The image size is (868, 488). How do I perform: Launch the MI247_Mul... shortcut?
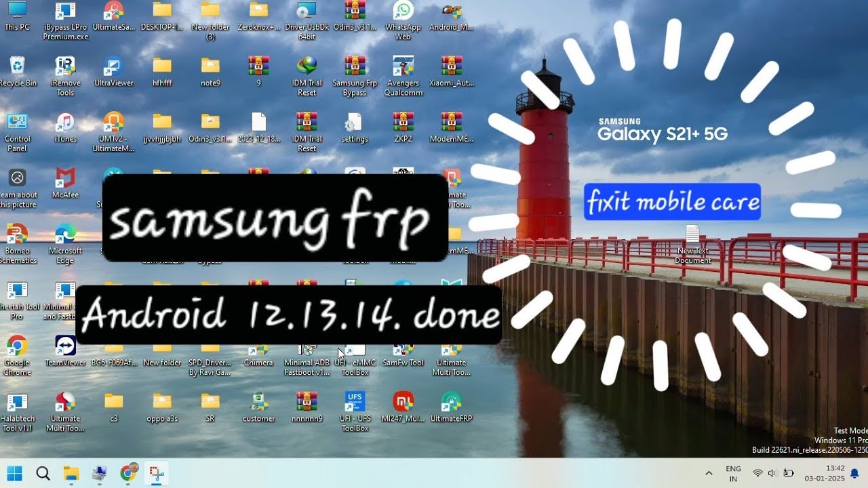click(403, 407)
